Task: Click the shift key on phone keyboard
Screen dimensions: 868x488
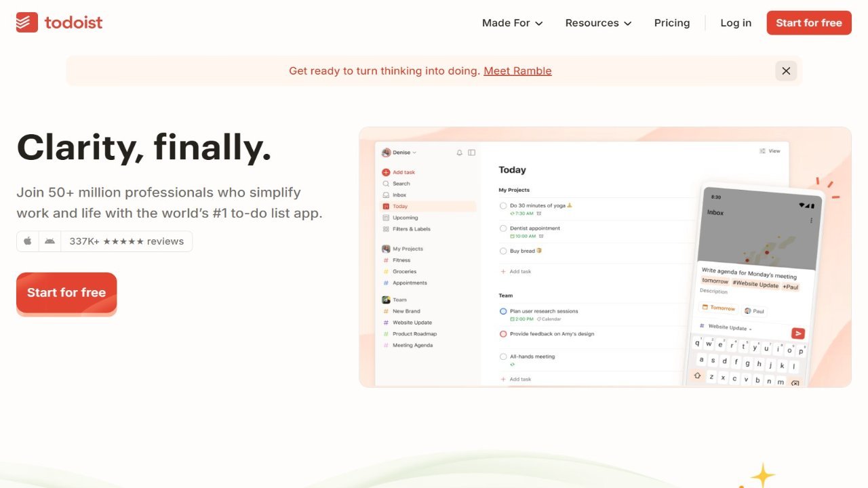Action: tap(697, 375)
